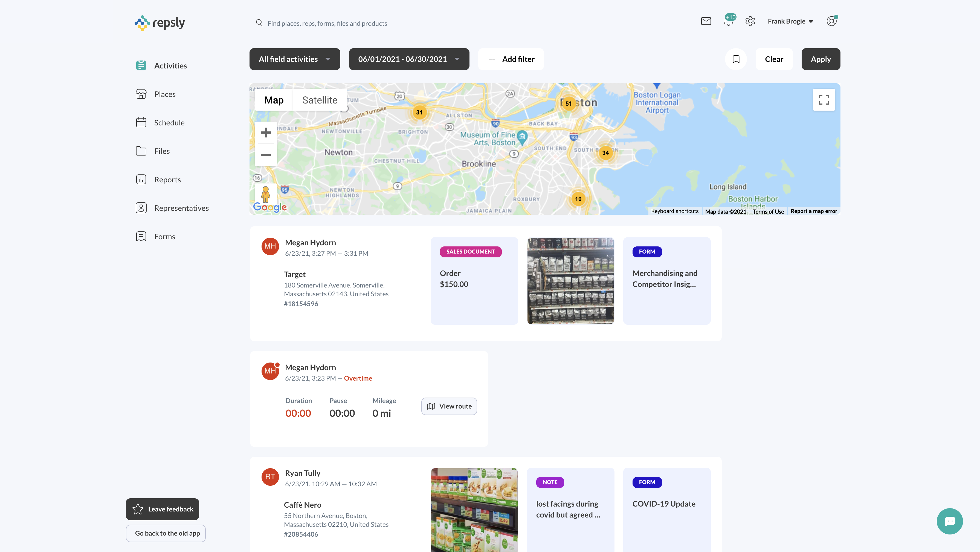Switch map to Satellite view

[x=320, y=100]
